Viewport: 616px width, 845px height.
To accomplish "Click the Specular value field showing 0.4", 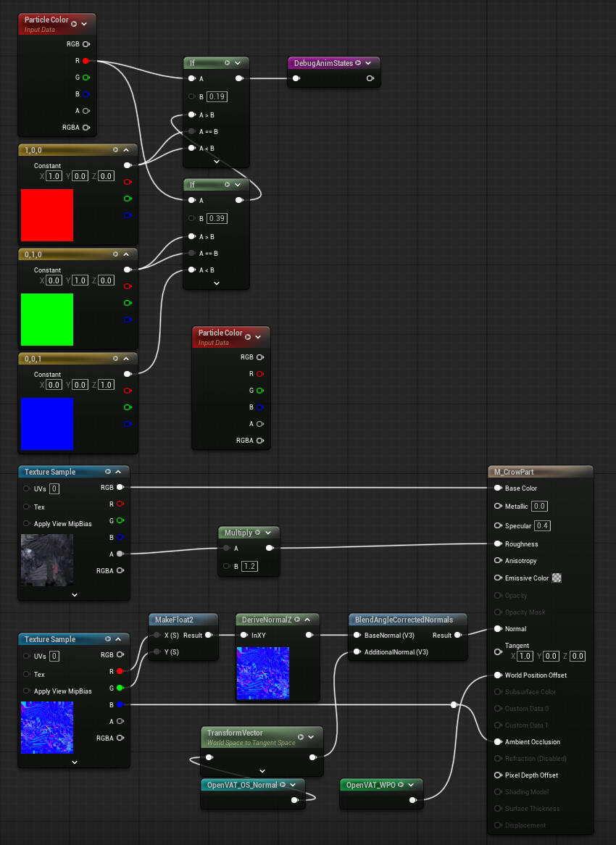I will [541, 525].
